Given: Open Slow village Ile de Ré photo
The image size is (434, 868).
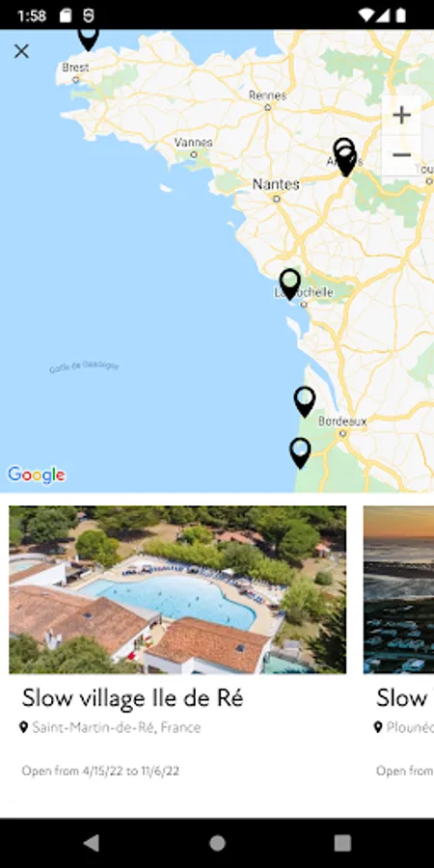Looking at the screenshot, I should coord(177,589).
